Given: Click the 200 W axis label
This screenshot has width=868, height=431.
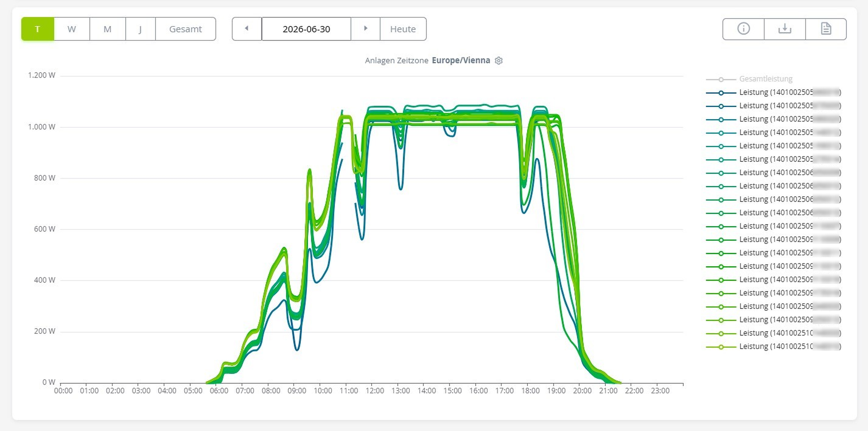Looking at the screenshot, I should [44, 331].
